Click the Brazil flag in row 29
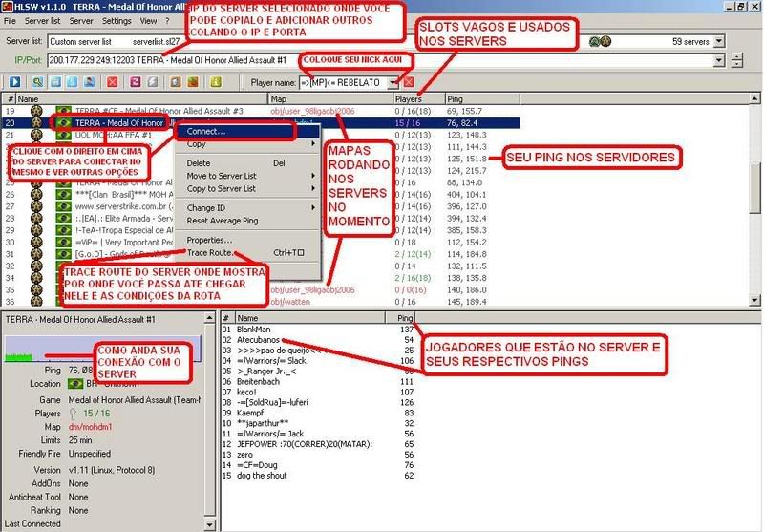 [63, 230]
